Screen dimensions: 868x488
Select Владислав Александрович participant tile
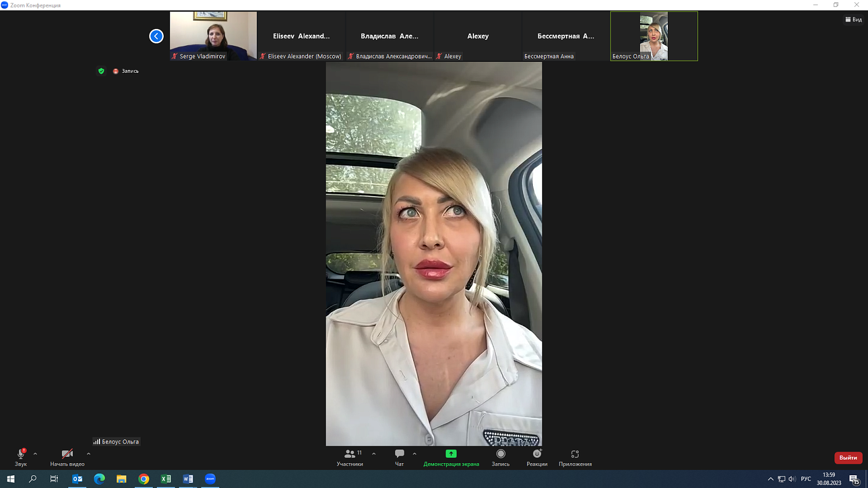click(x=389, y=36)
